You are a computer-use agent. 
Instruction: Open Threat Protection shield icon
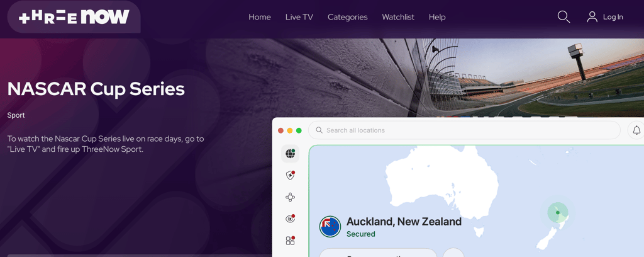click(x=291, y=176)
